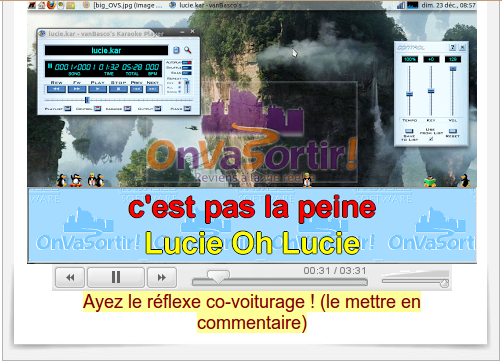Click the Vol slider handle in Control window

pos(453,69)
